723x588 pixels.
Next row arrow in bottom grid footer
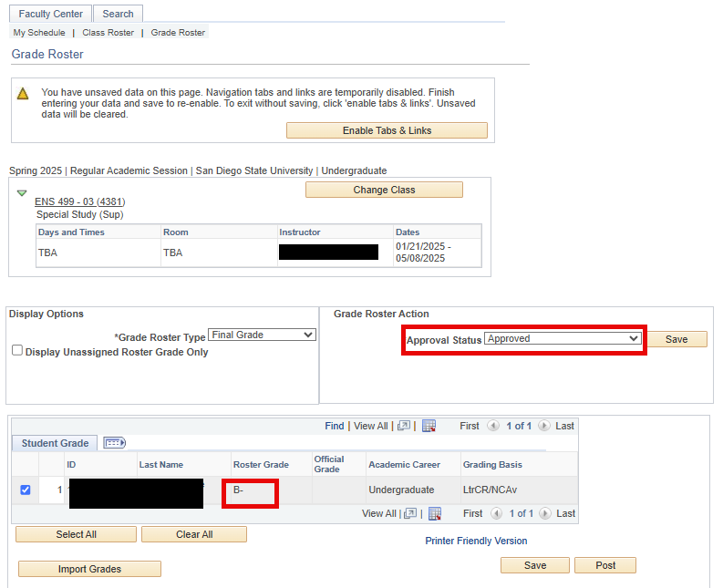click(x=545, y=513)
